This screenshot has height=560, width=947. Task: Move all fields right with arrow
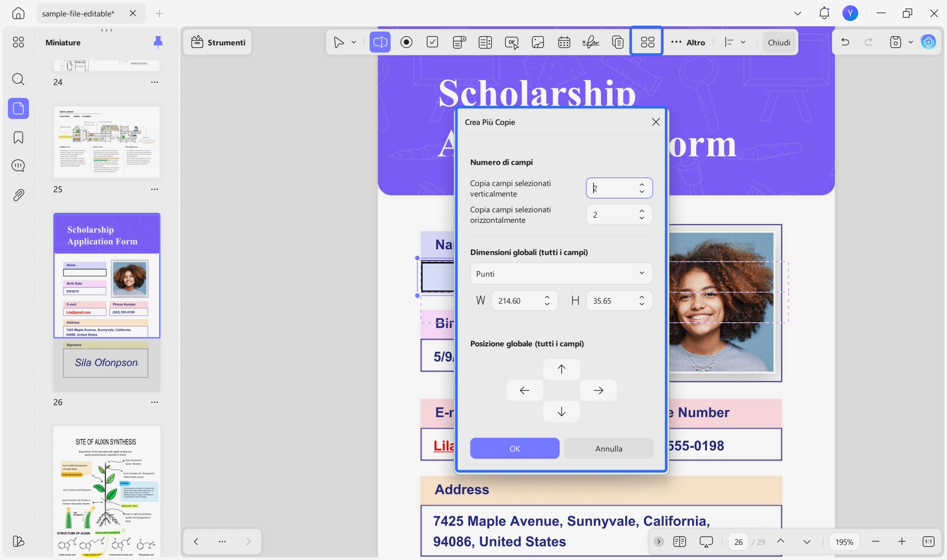point(598,390)
